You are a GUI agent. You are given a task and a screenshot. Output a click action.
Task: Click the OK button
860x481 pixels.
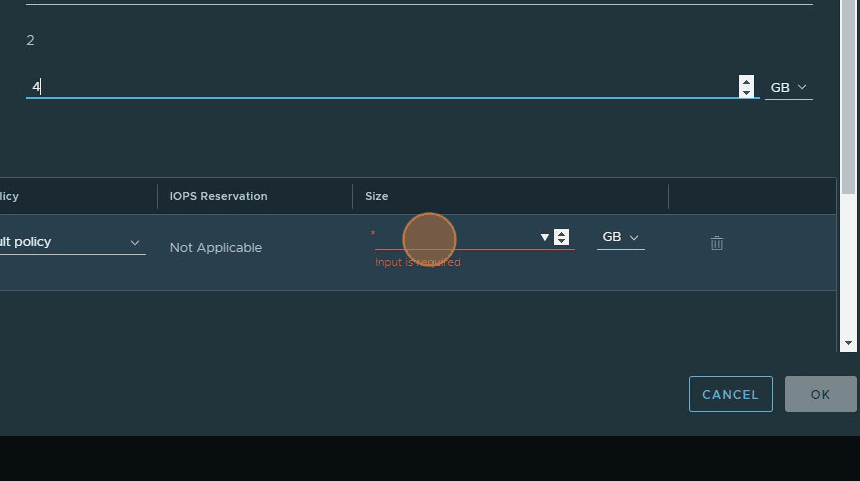click(x=821, y=394)
